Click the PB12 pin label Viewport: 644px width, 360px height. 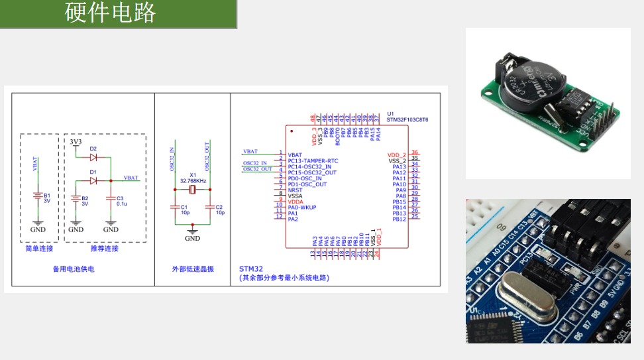(400, 219)
